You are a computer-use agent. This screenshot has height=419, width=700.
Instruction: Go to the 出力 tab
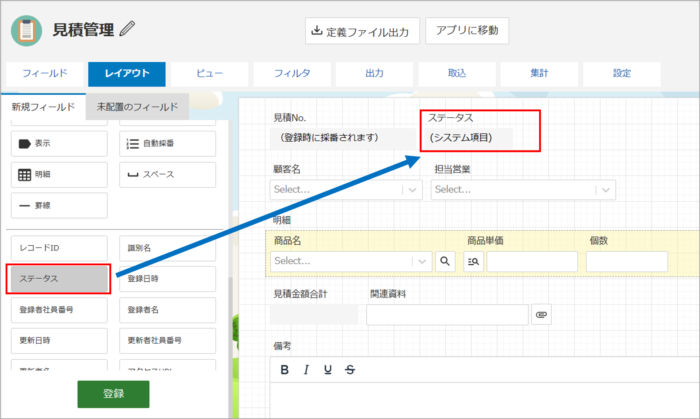[374, 74]
